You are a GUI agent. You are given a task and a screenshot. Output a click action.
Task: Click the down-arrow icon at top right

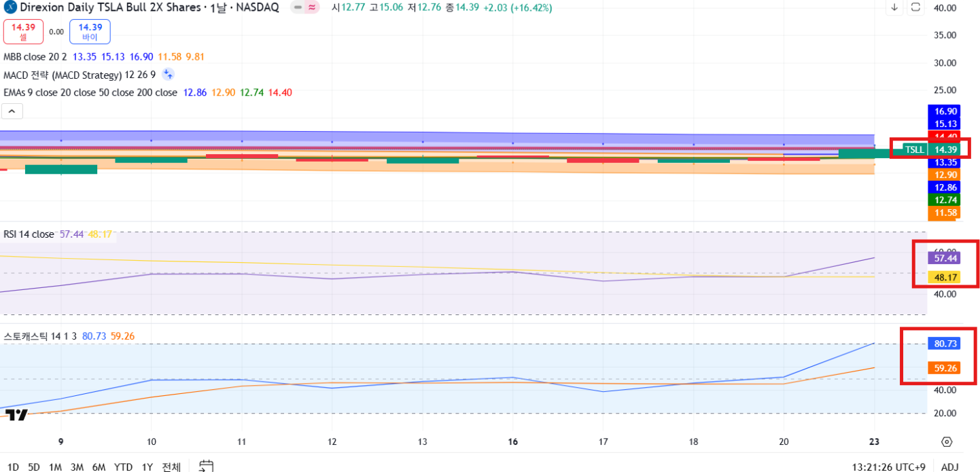pos(894,7)
